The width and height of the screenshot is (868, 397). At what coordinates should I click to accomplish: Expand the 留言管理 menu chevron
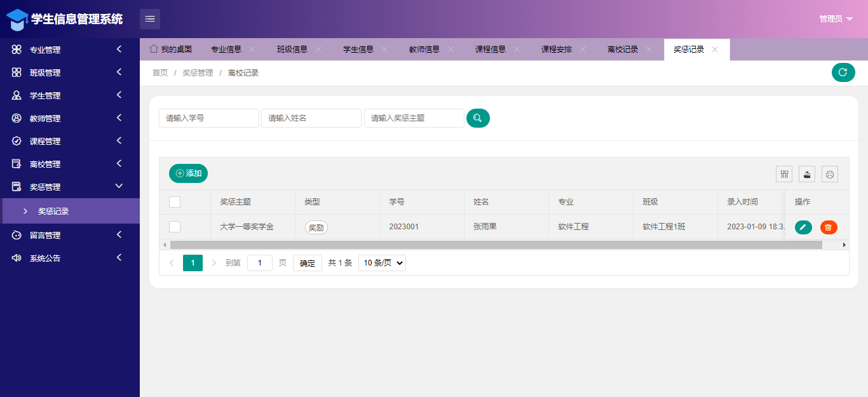[119, 235]
